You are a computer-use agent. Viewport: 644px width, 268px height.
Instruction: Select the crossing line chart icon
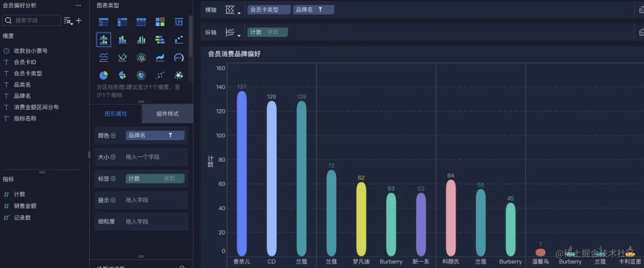tap(123, 58)
